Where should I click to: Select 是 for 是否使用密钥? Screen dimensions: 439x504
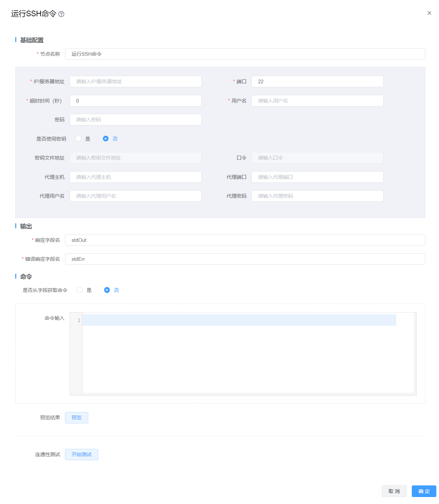[x=78, y=139]
